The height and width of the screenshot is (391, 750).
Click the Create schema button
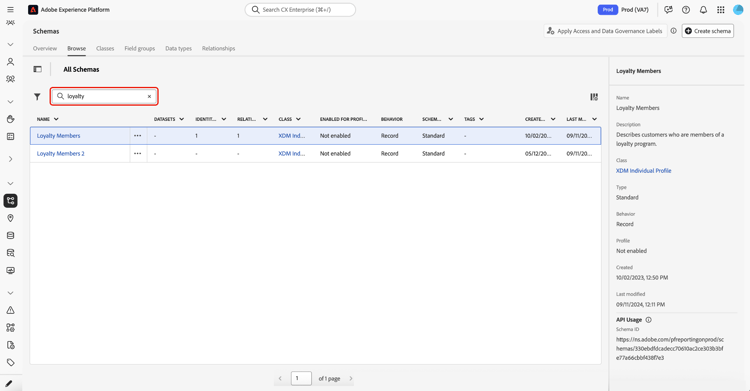click(707, 31)
